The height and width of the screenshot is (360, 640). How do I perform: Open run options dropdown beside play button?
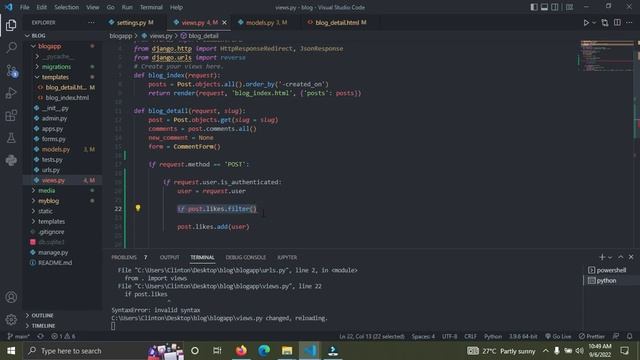click(x=594, y=23)
